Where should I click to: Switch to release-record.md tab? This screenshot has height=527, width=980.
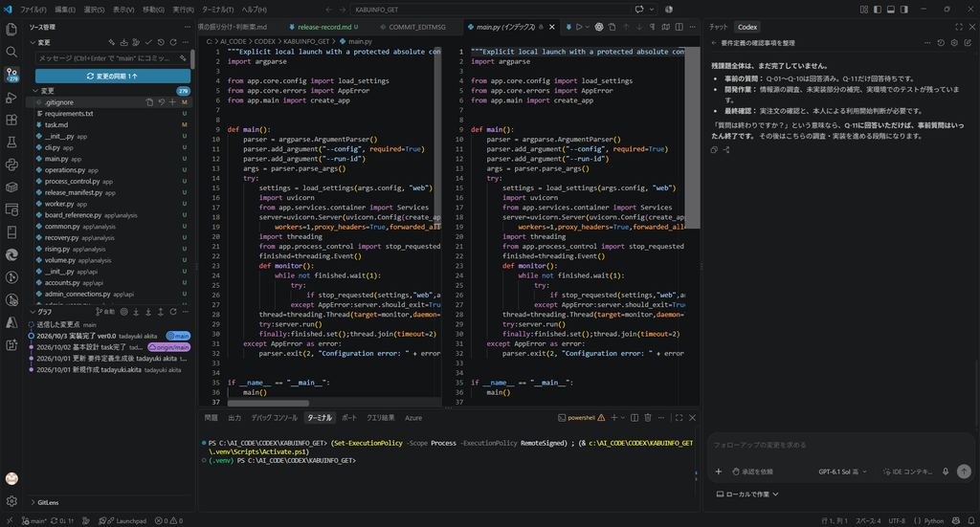[324, 27]
